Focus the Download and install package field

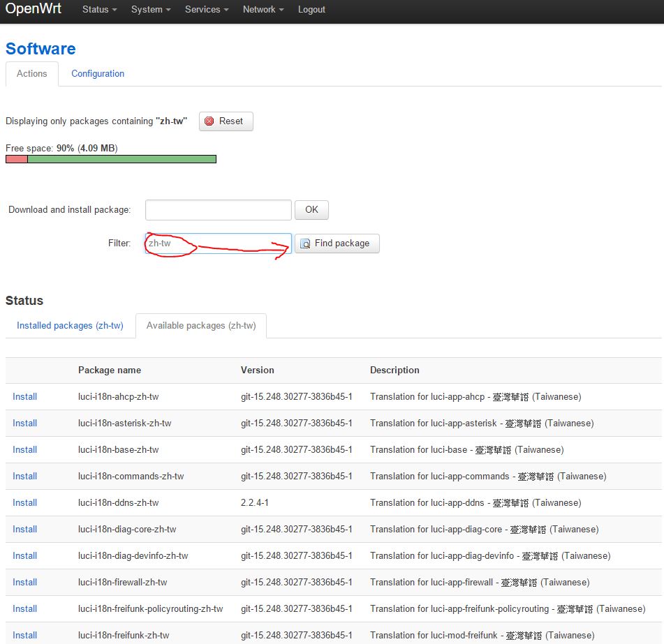pyautogui.click(x=218, y=210)
